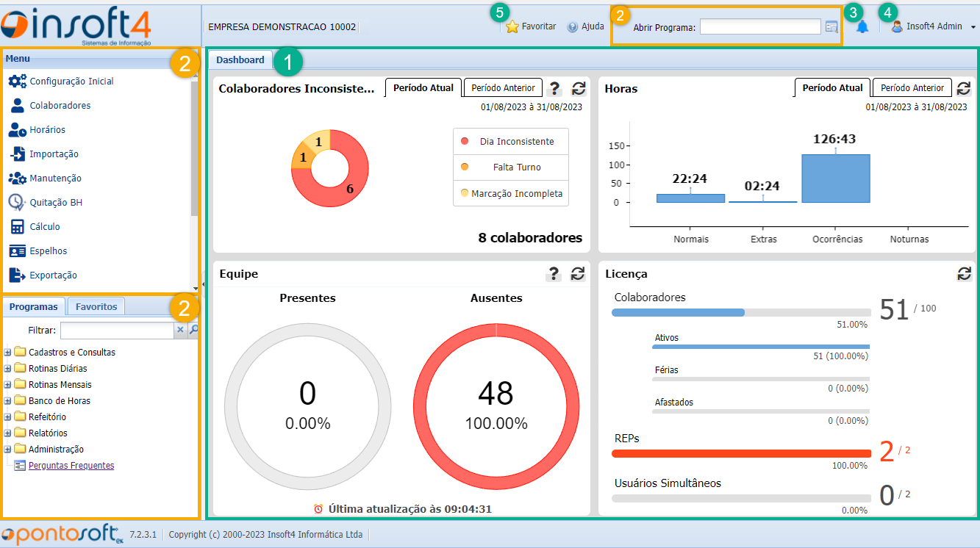Refresh the Horas chart panel

click(x=964, y=89)
